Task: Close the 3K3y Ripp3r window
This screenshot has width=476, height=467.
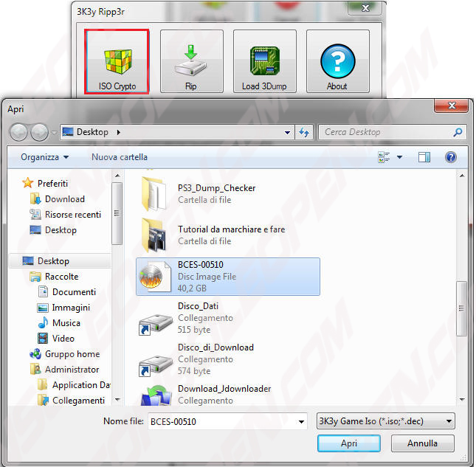Action: (x=365, y=8)
